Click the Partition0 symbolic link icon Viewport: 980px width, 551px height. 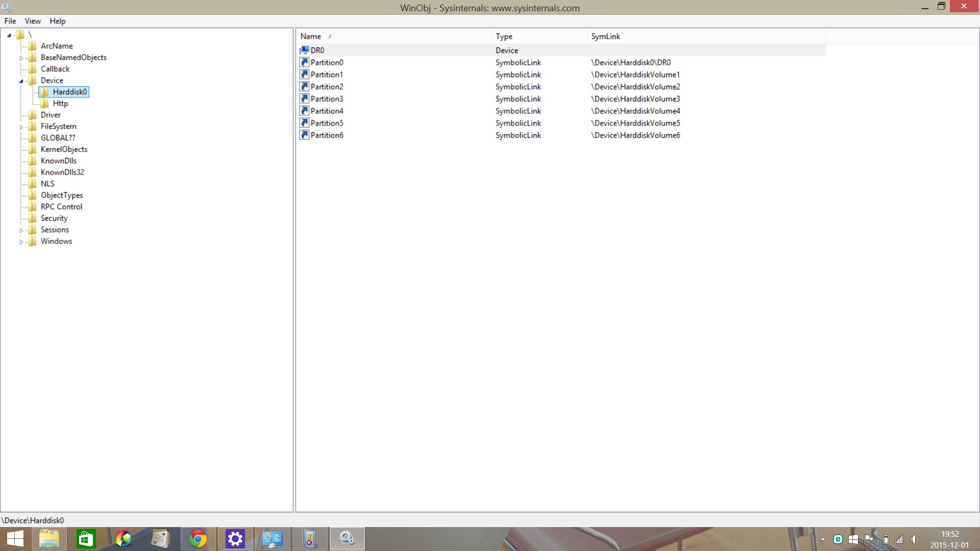click(304, 62)
